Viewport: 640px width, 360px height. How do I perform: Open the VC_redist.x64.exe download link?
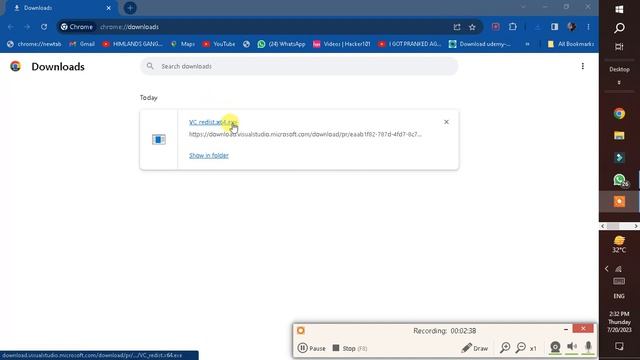coord(213,122)
